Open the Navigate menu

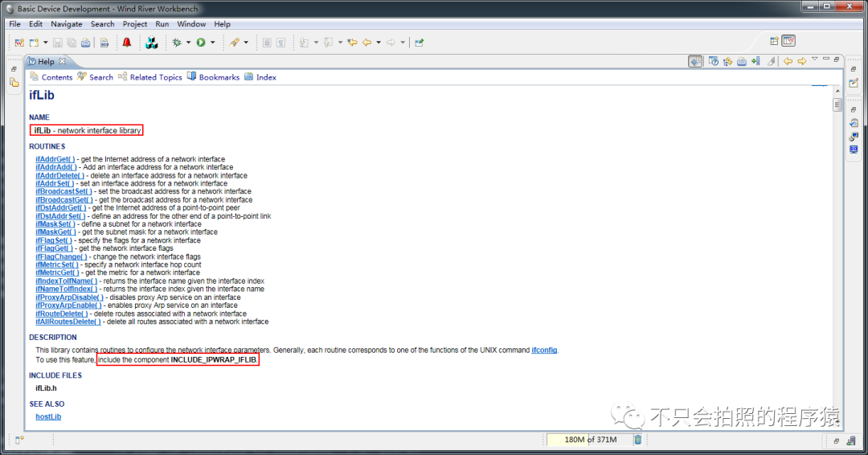67,24
